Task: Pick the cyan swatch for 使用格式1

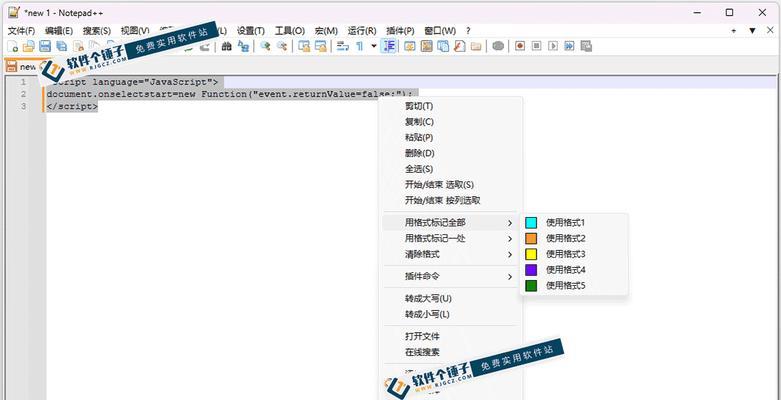Action: (531, 223)
